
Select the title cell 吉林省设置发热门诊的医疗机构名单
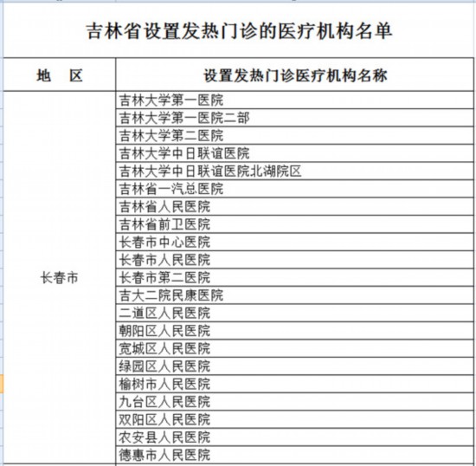(x=239, y=29)
